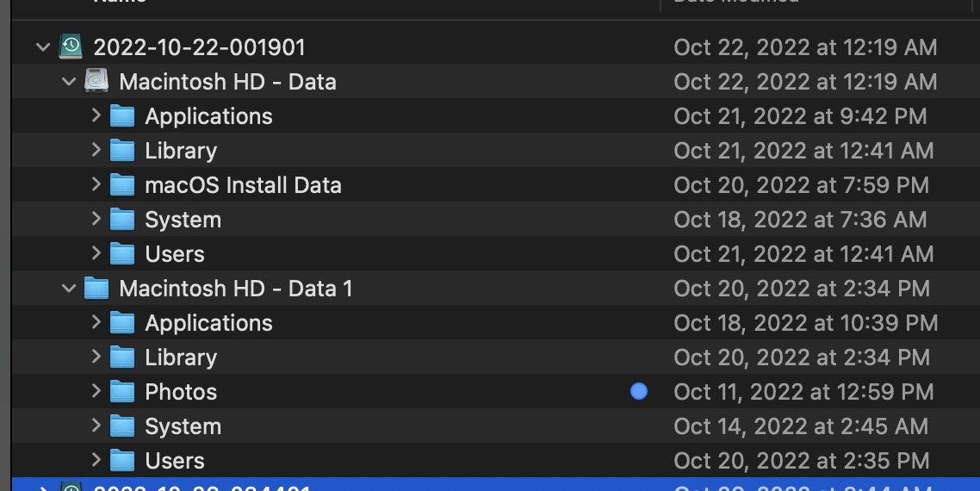
Task: Collapse the Macintosh HD - Data volume
Action: pyautogui.click(x=69, y=82)
